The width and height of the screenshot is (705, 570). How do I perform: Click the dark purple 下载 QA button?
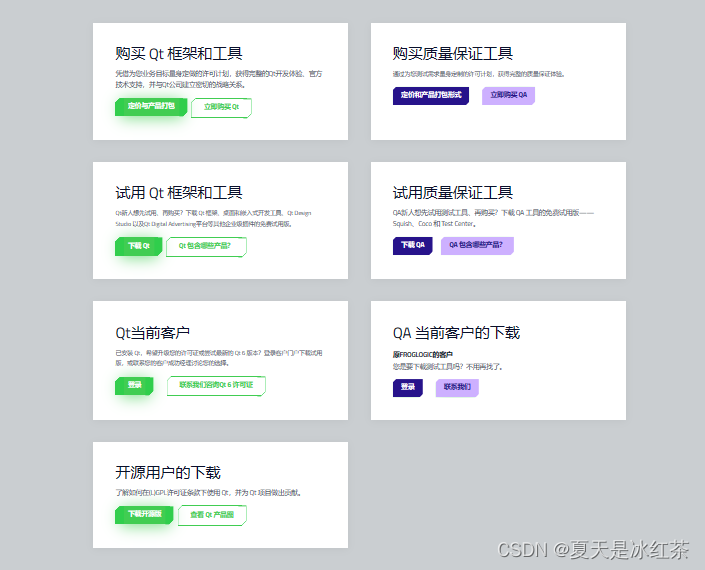pyautogui.click(x=413, y=245)
